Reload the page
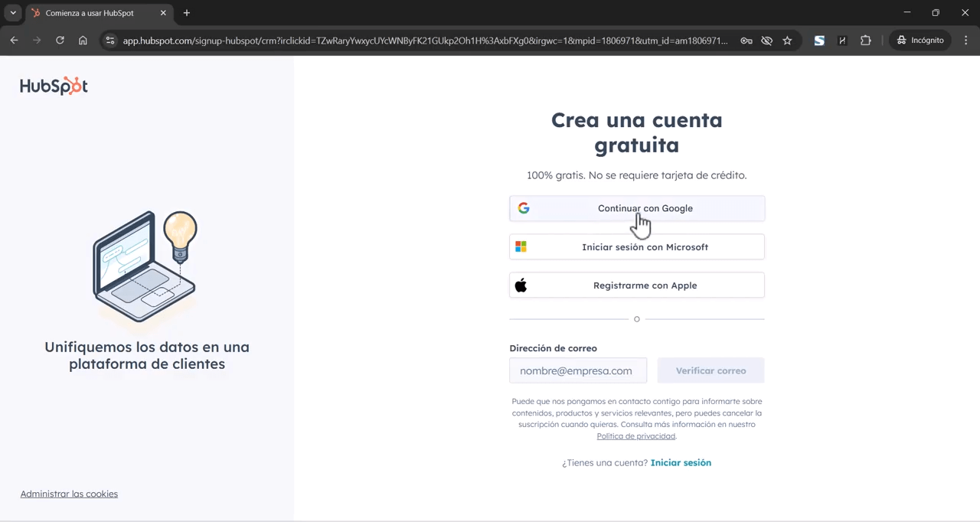 coord(60,41)
